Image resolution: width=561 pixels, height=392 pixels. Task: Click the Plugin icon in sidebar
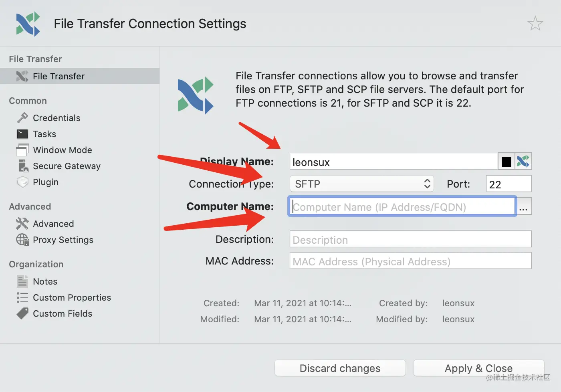22,182
